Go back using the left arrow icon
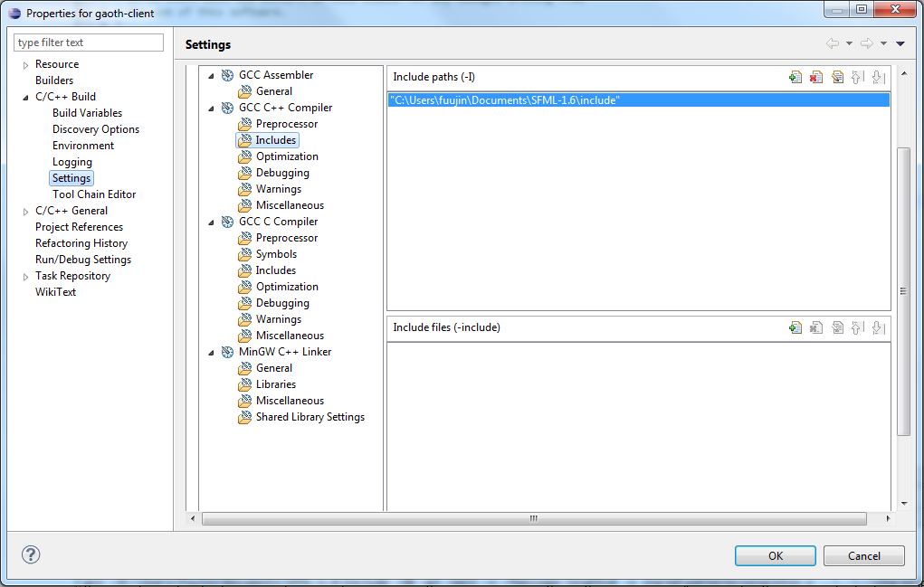The image size is (924, 587). pos(833,43)
